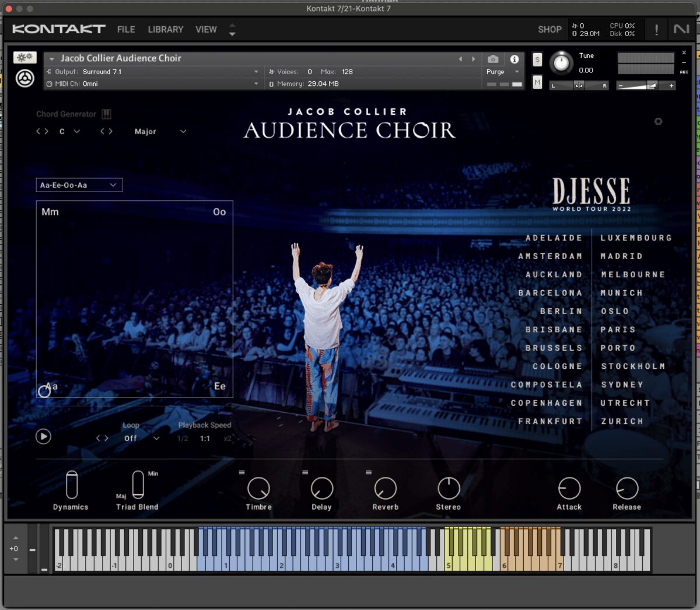Open the Reverb settings menu icon
The image size is (700, 610).
click(x=369, y=472)
